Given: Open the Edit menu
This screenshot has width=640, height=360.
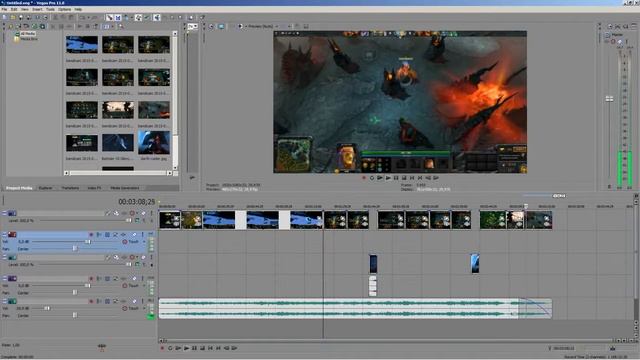Looking at the screenshot, I should pyautogui.click(x=14, y=9).
